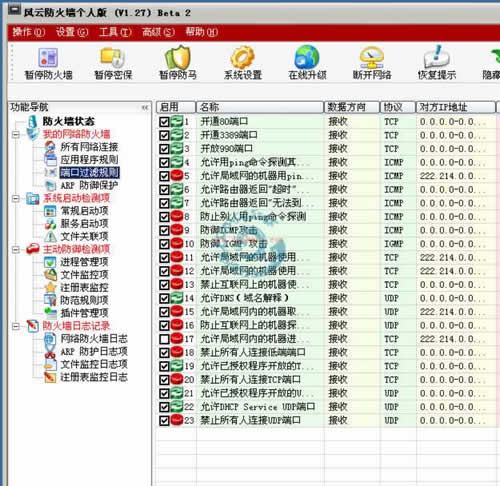The width and height of the screenshot is (500, 486).
Task: Select 防火墙状态 icon in navigation tree
Action: [x=32, y=121]
